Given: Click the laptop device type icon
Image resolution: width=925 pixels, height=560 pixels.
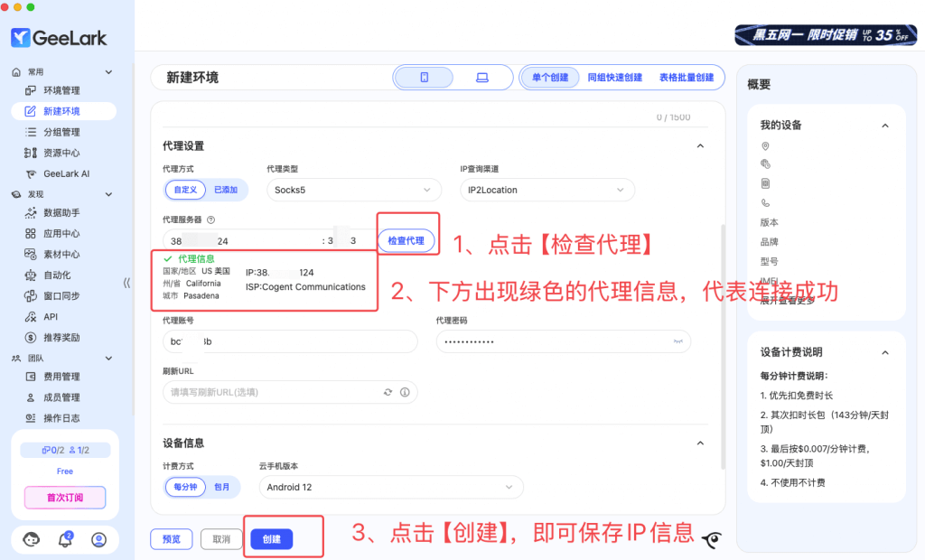Looking at the screenshot, I should (481, 78).
